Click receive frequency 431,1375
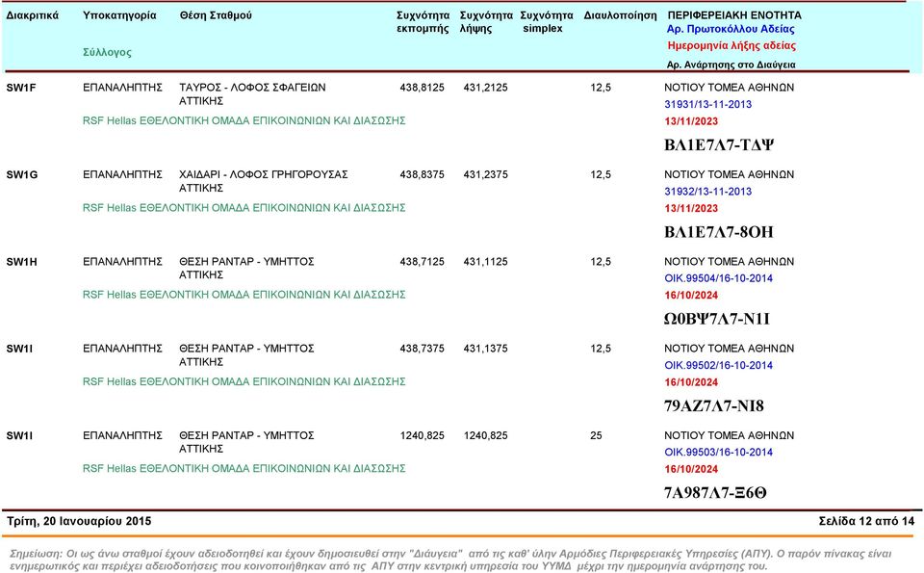Image resolution: width=924 pixels, height=573 pixels. point(485,349)
